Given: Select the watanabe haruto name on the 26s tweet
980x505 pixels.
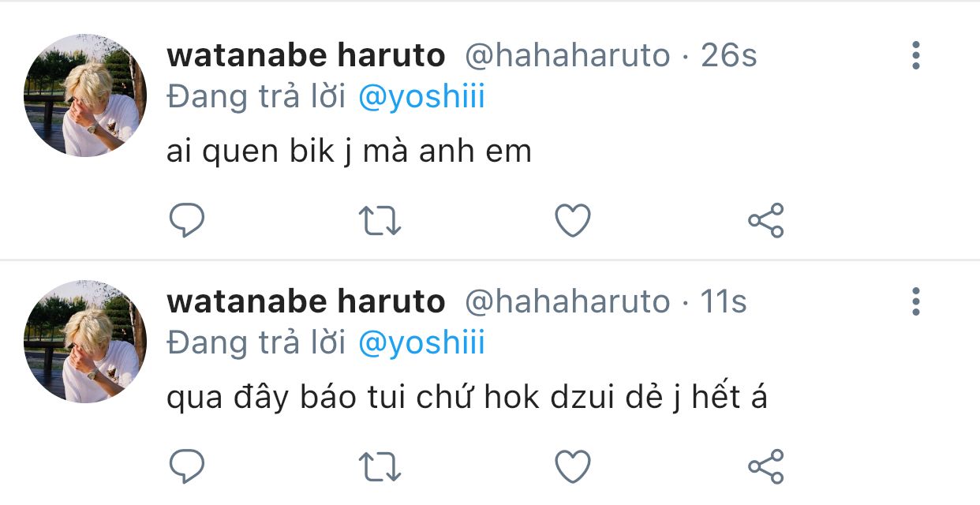Looking at the screenshot, I should coord(306,56).
